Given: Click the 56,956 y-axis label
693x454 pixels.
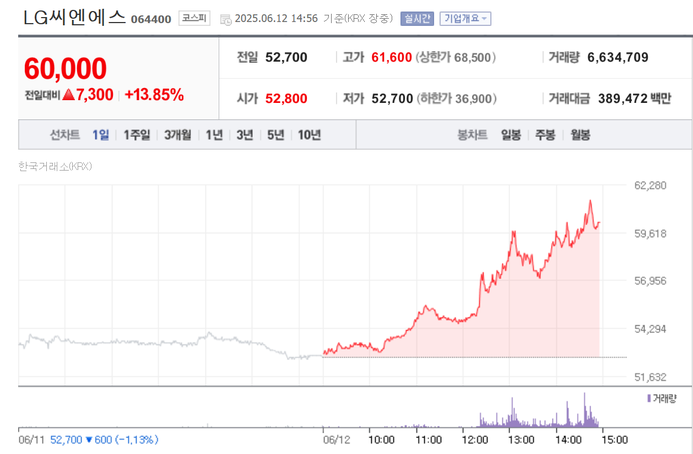Looking at the screenshot, I should point(650,281).
